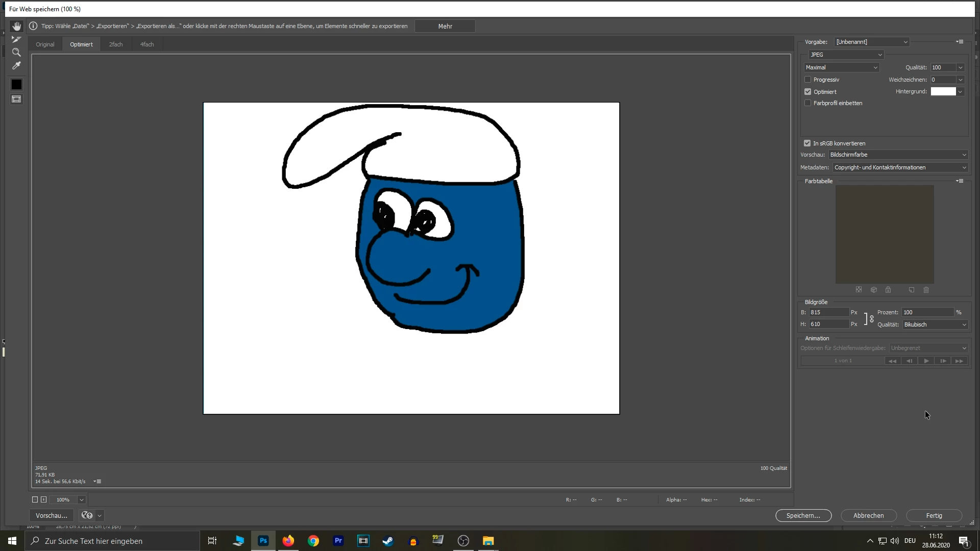Select the Hand tool
Screen dimensions: 980x551
(x=16, y=26)
